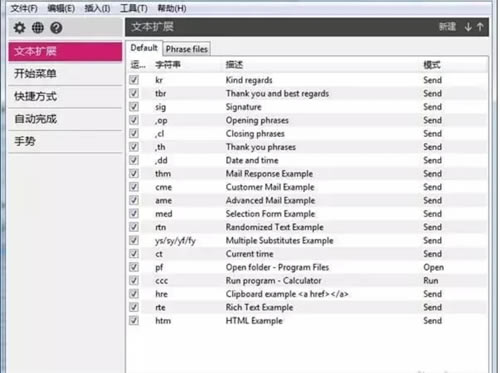Select the 'Selection Form Example' row

coord(307,214)
